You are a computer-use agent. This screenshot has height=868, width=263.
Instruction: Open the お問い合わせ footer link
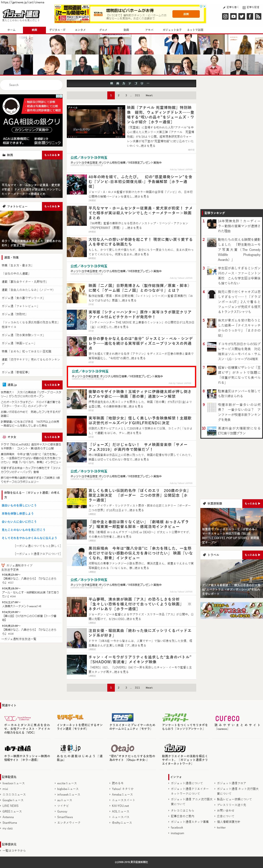(x=226, y=810)
